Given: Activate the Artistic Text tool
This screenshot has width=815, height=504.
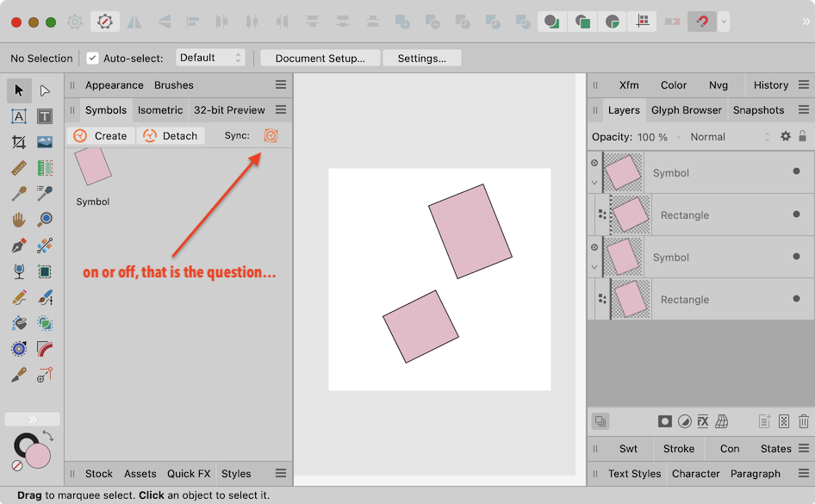Looking at the screenshot, I should pos(19,116).
